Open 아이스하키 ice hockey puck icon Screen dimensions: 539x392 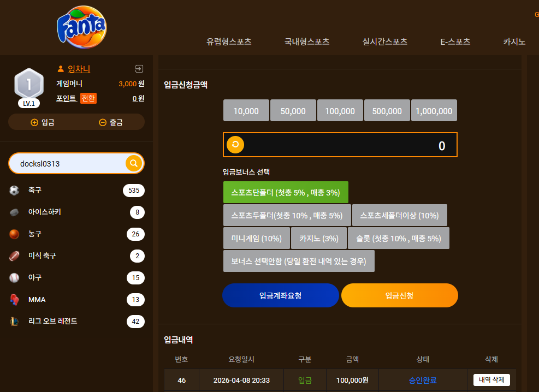click(14, 212)
